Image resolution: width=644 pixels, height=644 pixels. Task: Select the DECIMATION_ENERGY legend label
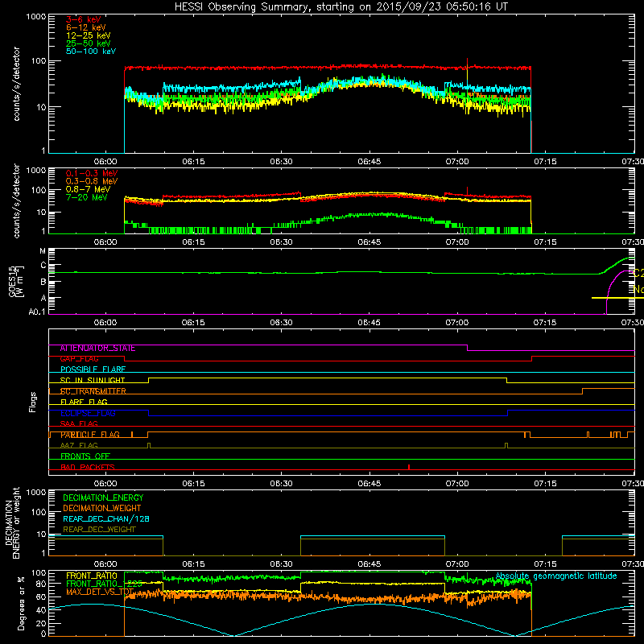(103, 497)
